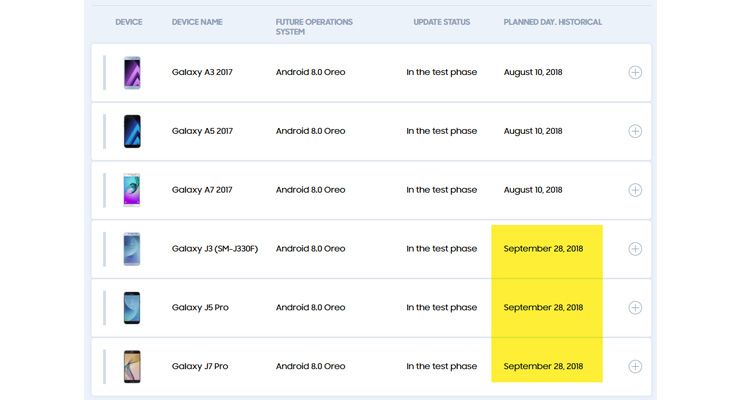The height and width of the screenshot is (400, 740).
Task: Expand the Galaxy J3 (SM-J330F) row
Action: pyautogui.click(x=635, y=249)
